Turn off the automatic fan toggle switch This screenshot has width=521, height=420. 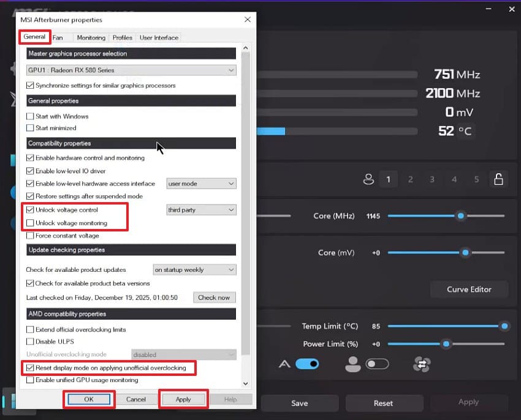coord(307,364)
